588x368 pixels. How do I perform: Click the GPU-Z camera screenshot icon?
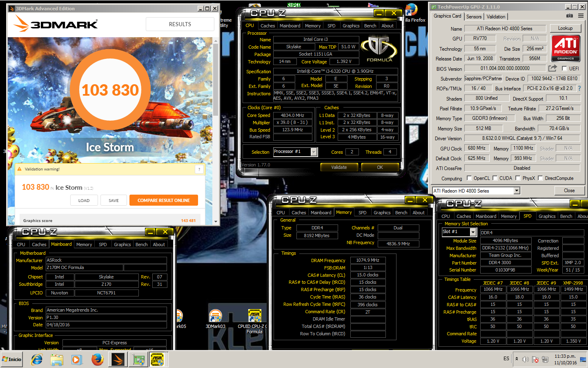(x=569, y=16)
